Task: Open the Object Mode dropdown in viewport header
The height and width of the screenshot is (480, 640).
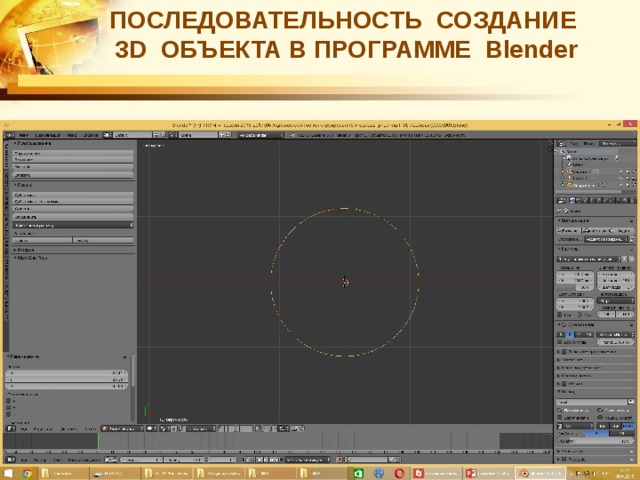Action: 122,429
